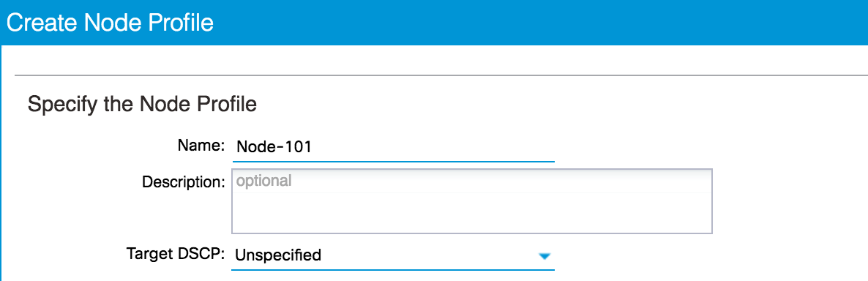Click the white area left of the form labels
Screen dimensions: 868x281
[67, 199]
